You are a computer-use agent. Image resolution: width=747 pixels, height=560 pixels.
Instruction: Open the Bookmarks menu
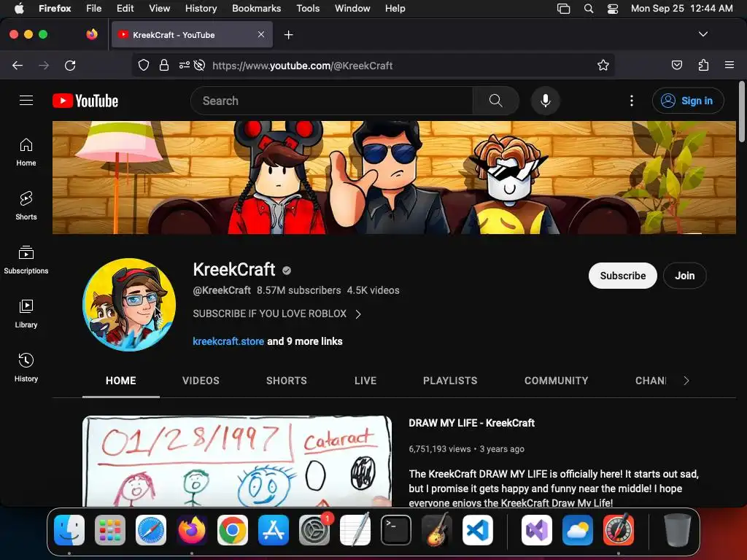(x=256, y=9)
